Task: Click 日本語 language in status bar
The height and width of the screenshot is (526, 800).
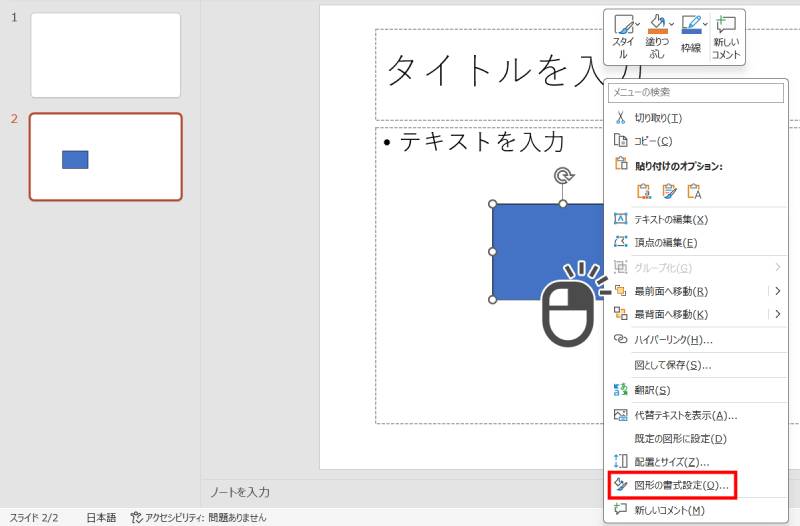Action: pos(101,517)
